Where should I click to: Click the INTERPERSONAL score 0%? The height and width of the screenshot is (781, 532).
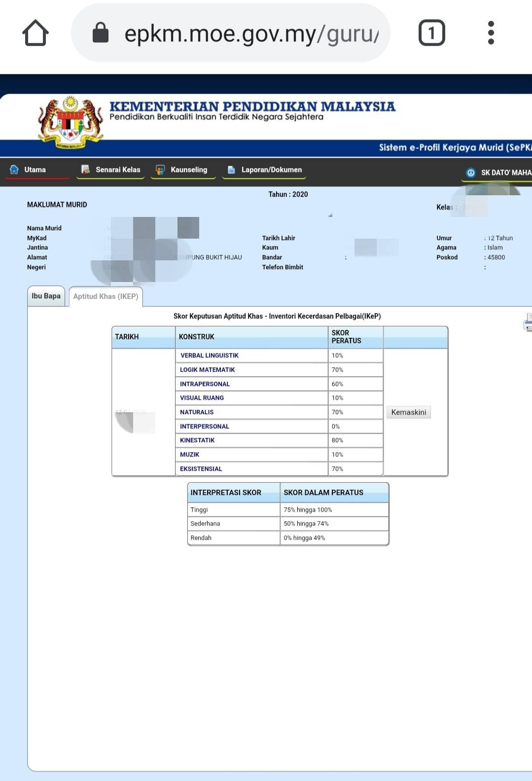coord(335,426)
